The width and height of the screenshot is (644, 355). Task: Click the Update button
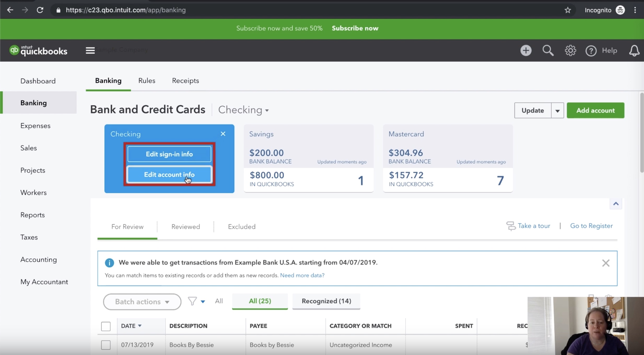point(533,111)
